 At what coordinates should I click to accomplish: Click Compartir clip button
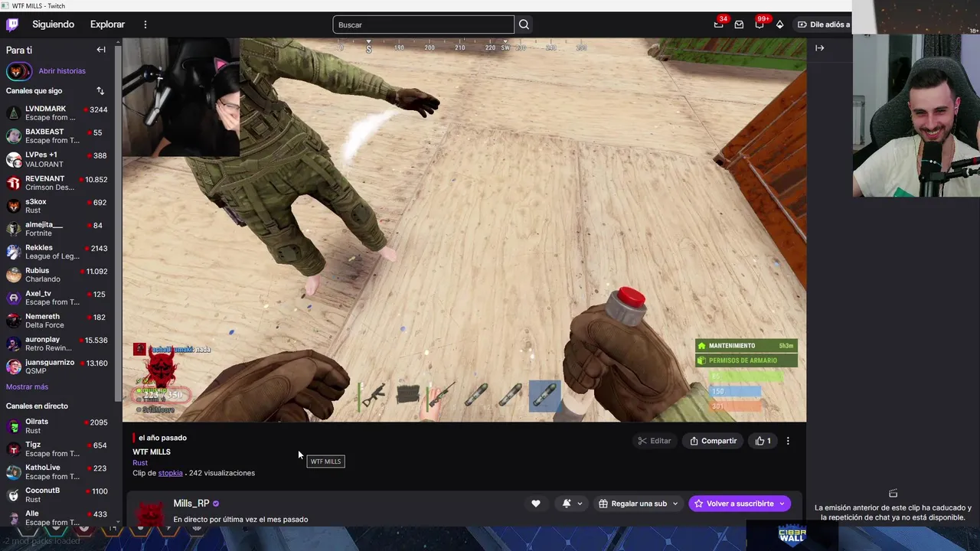(714, 441)
